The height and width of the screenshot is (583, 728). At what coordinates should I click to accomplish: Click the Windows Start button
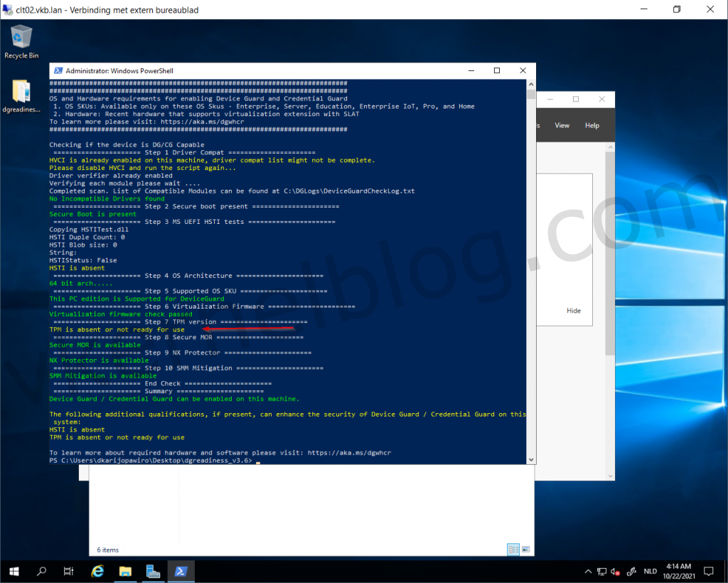(14, 571)
